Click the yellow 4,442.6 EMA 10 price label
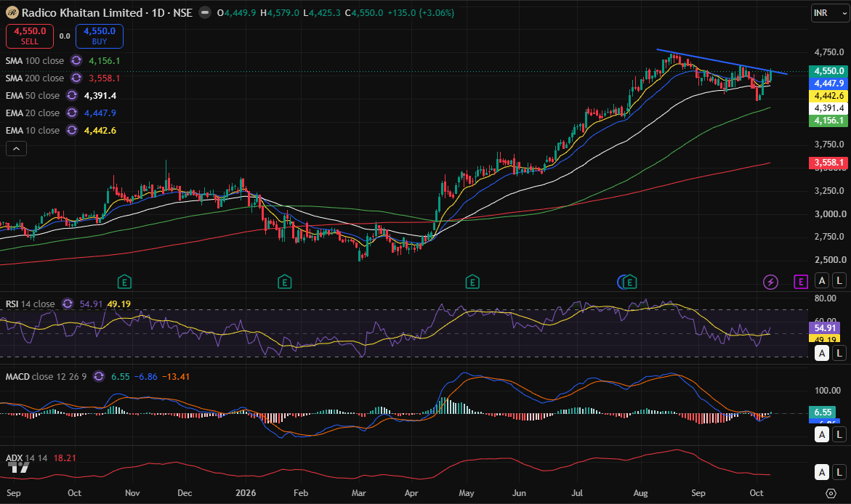 click(x=828, y=96)
